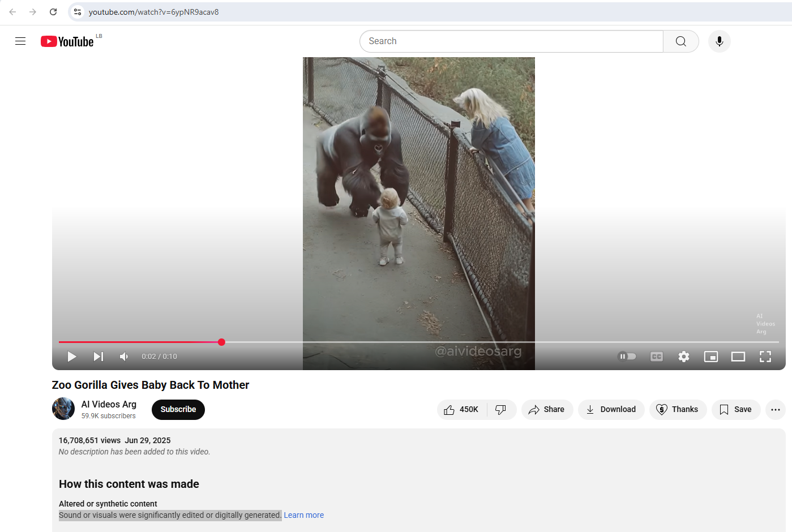The width and height of the screenshot is (792, 532).
Task: Open the AI Videos Arg channel avatar
Action: [x=63, y=408]
